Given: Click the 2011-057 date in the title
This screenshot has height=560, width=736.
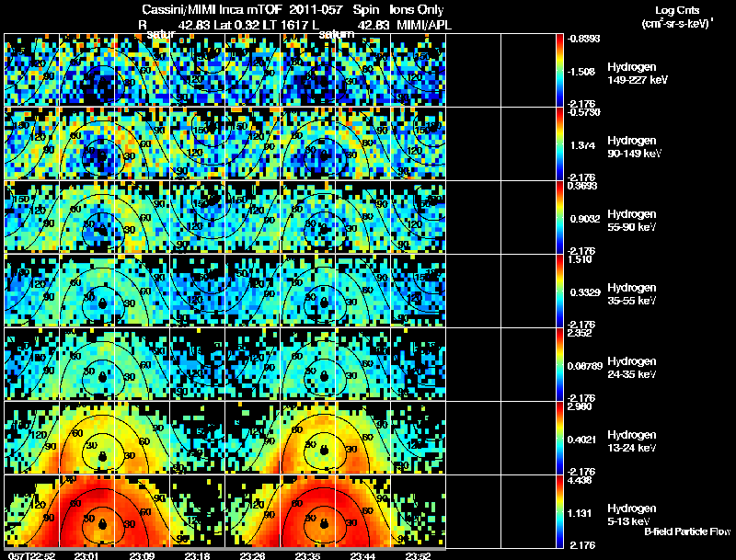Looking at the screenshot, I should point(316,10).
